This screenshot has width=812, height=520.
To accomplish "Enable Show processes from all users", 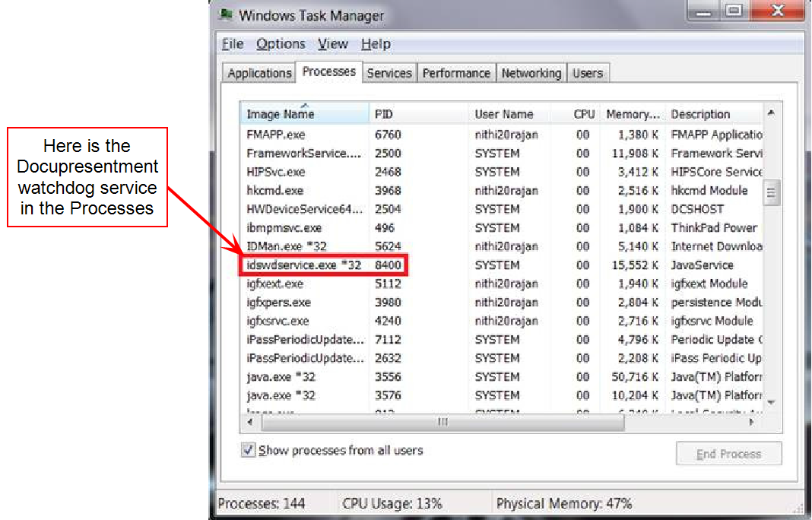I will click(x=248, y=450).
